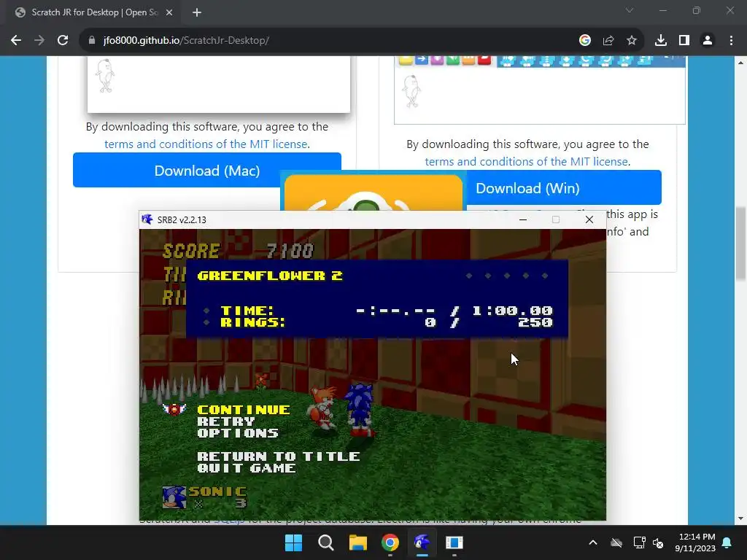Open clock showing 12:14 PM
The width and height of the screenshot is (747, 560).
(x=695, y=542)
